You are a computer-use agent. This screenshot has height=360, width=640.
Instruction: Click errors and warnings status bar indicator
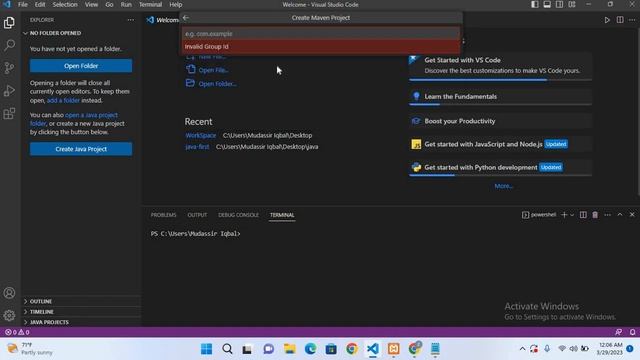pos(17,332)
